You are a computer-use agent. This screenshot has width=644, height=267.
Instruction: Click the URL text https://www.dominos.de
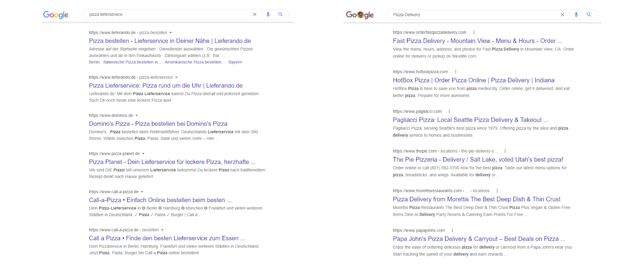click(111, 116)
